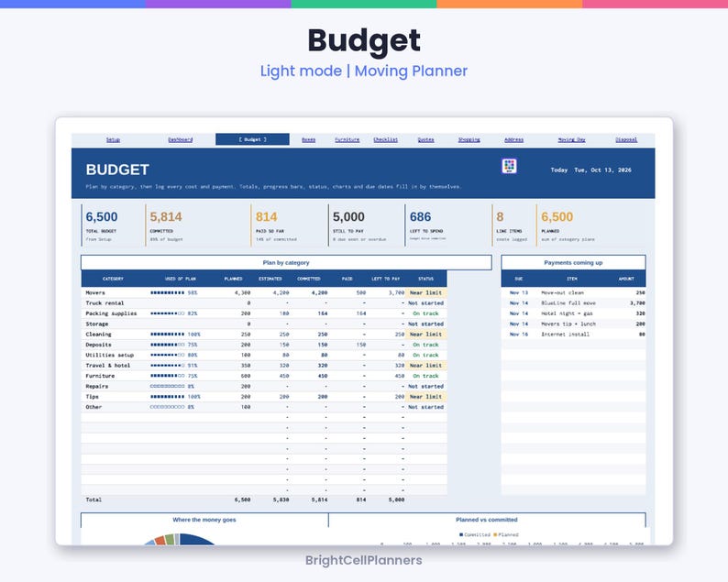
Task: Navigate to the Furniture sheet
Action: (x=347, y=139)
